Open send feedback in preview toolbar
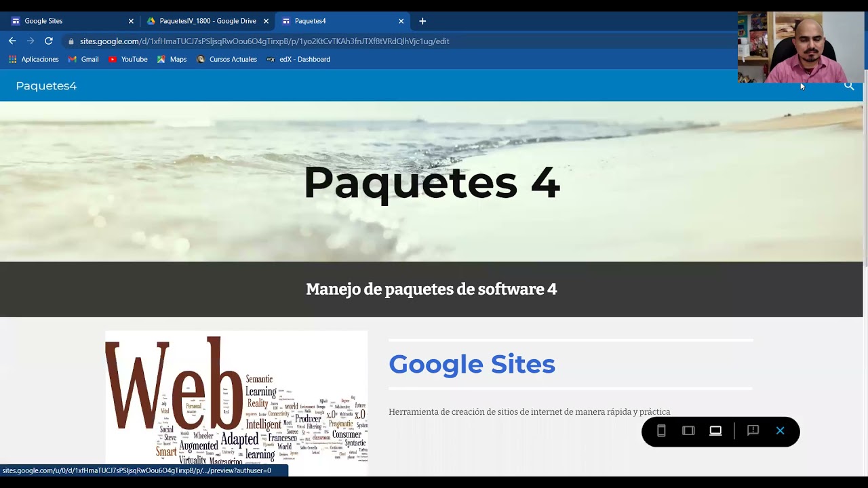This screenshot has width=868, height=488. click(753, 431)
